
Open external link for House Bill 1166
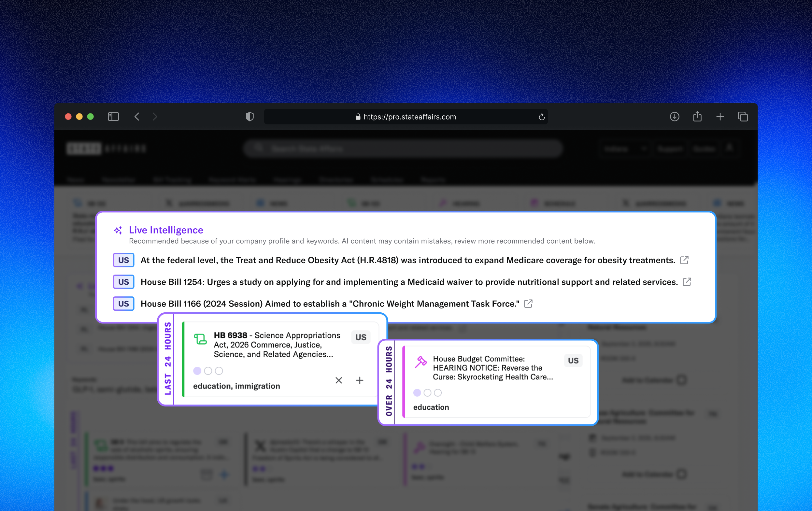(x=528, y=303)
